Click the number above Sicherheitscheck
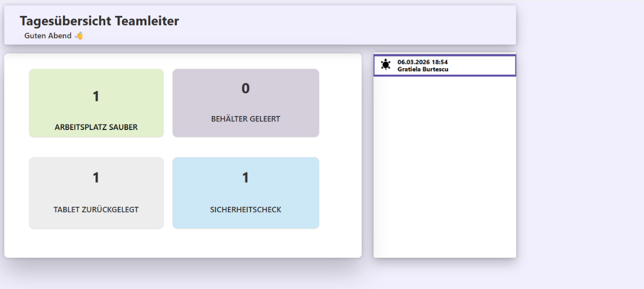 click(x=245, y=177)
